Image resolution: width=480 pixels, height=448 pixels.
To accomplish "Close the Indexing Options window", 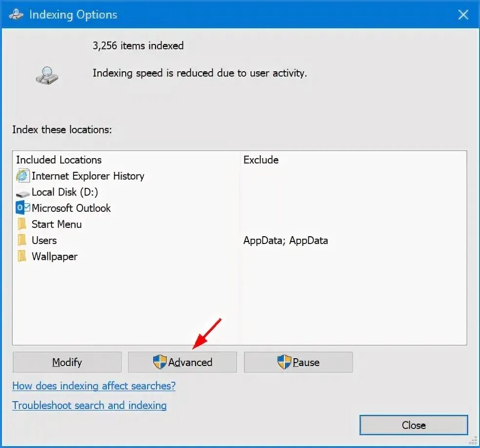I will [x=463, y=14].
